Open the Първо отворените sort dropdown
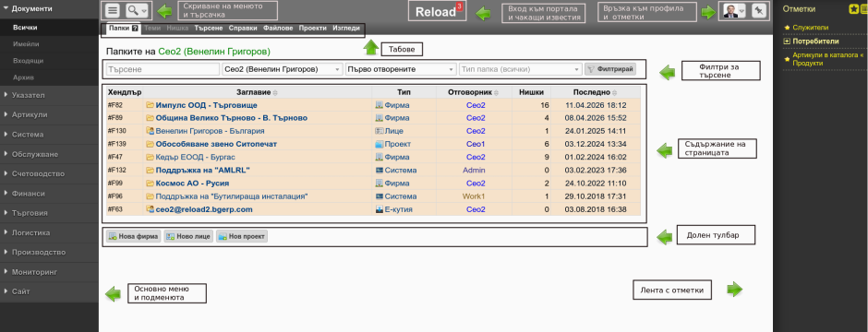The image size is (868, 332). (x=400, y=69)
